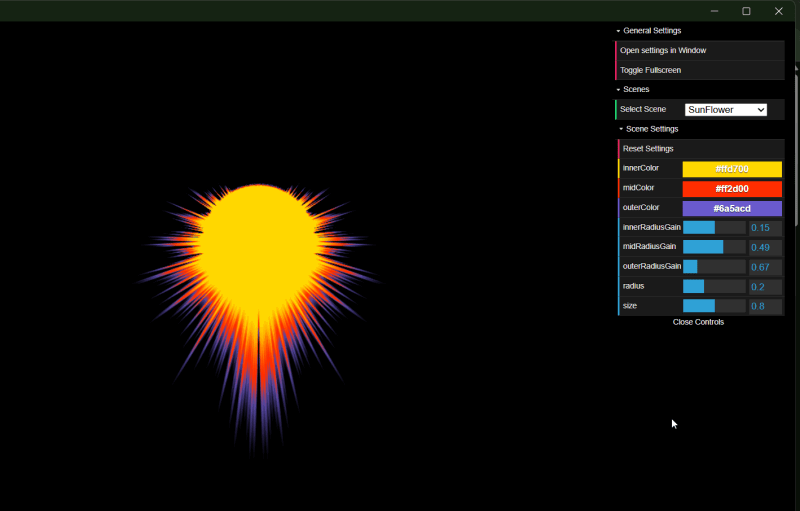The image size is (800, 511).
Task: Open the Select Scene dropdown
Action: [x=725, y=110]
